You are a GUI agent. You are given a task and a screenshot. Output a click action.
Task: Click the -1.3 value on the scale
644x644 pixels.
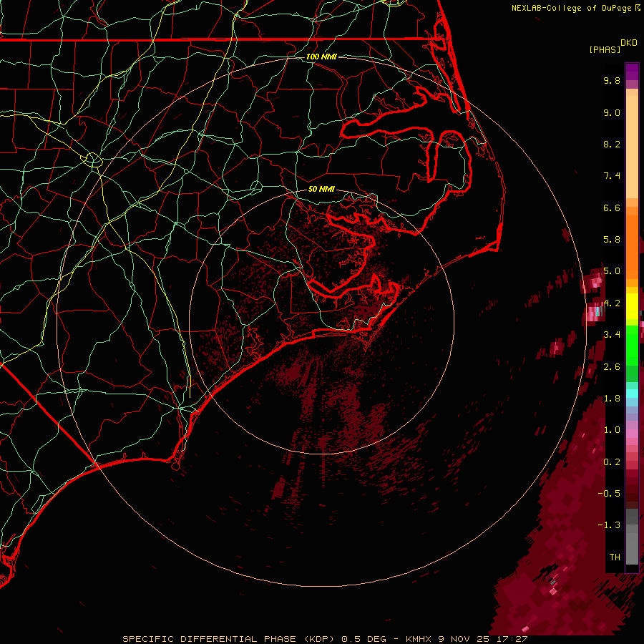pyautogui.click(x=609, y=525)
